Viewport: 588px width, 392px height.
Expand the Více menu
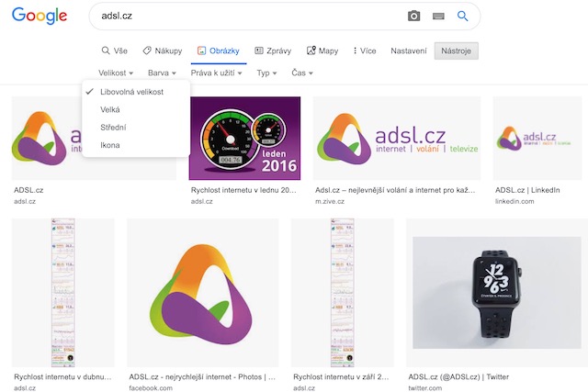pyautogui.click(x=365, y=50)
